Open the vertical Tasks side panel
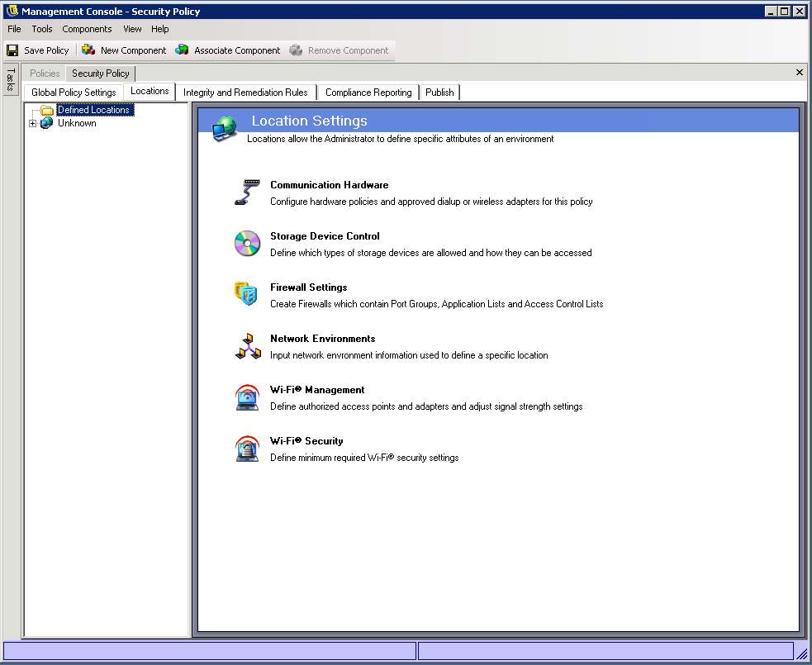 [11, 80]
